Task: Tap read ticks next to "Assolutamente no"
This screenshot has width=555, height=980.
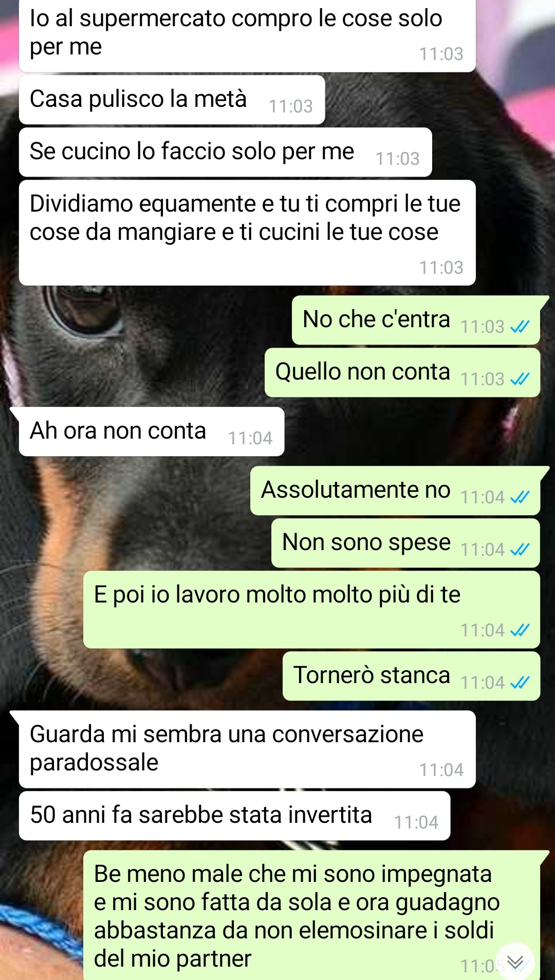Action: point(520,497)
